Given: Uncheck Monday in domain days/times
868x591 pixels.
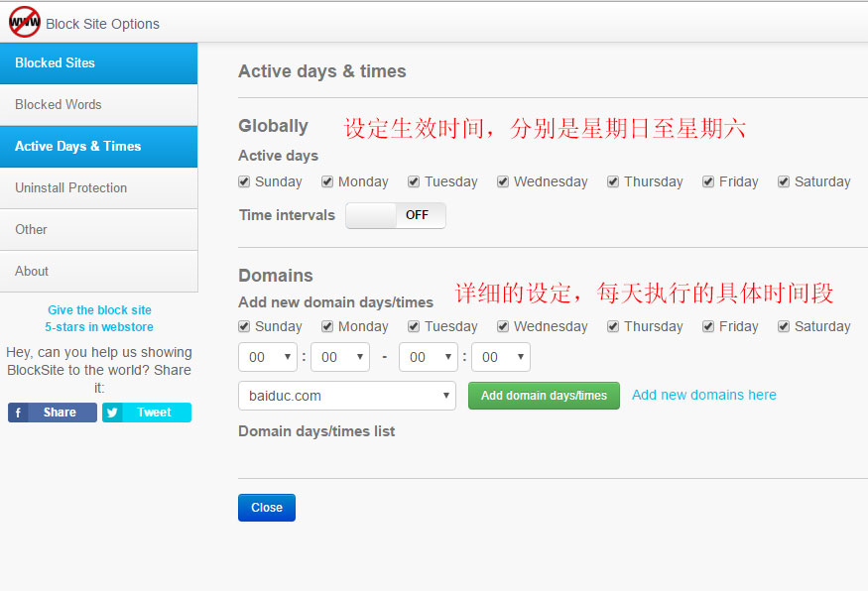Looking at the screenshot, I should coord(327,326).
